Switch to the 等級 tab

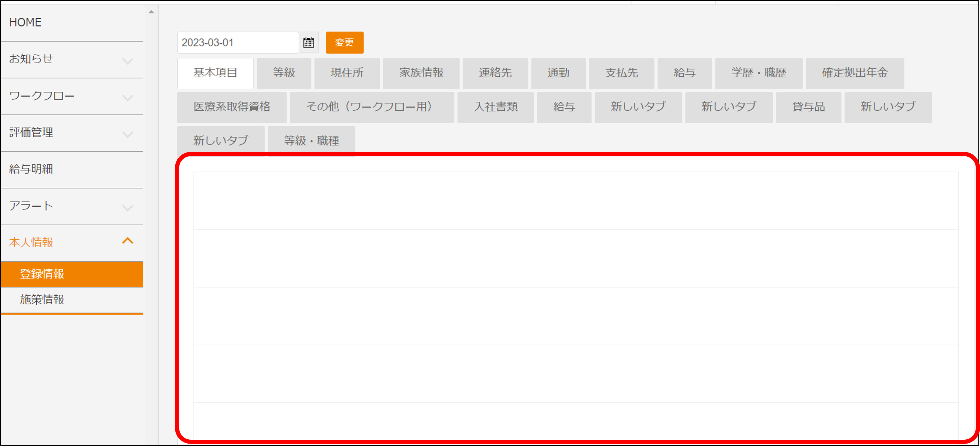284,73
